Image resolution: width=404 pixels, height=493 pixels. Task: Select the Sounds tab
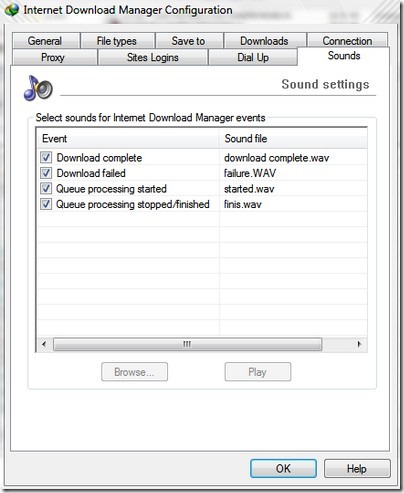(x=344, y=56)
